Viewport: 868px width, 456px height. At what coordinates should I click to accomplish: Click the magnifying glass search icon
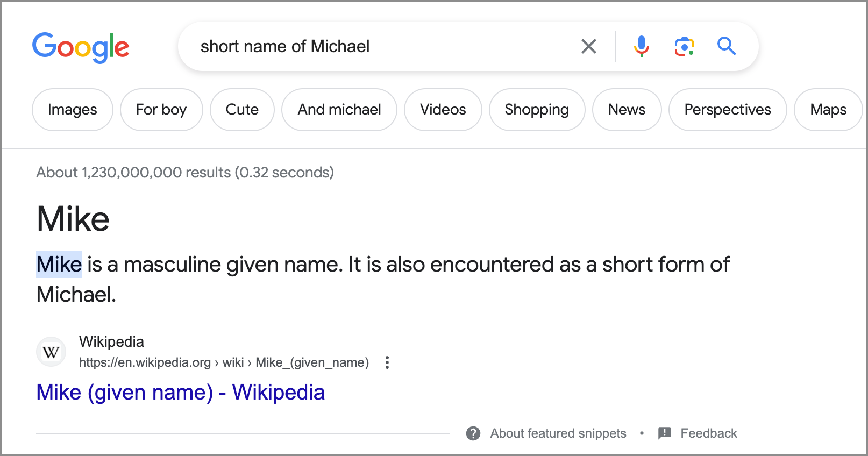pos(727,46)
